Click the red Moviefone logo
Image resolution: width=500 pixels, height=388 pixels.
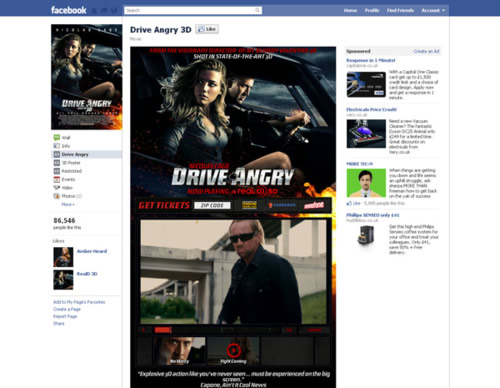[314, 205]
